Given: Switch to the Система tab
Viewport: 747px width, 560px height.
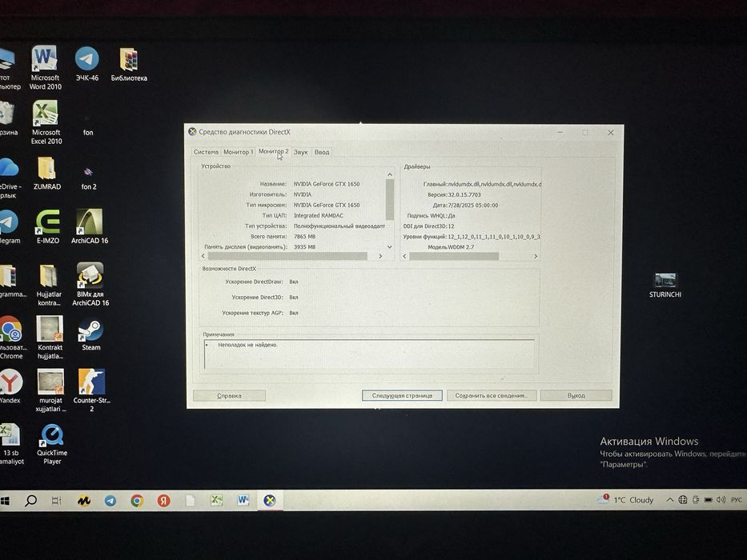Looking at the screenshot, I should (x=206, y=152).
